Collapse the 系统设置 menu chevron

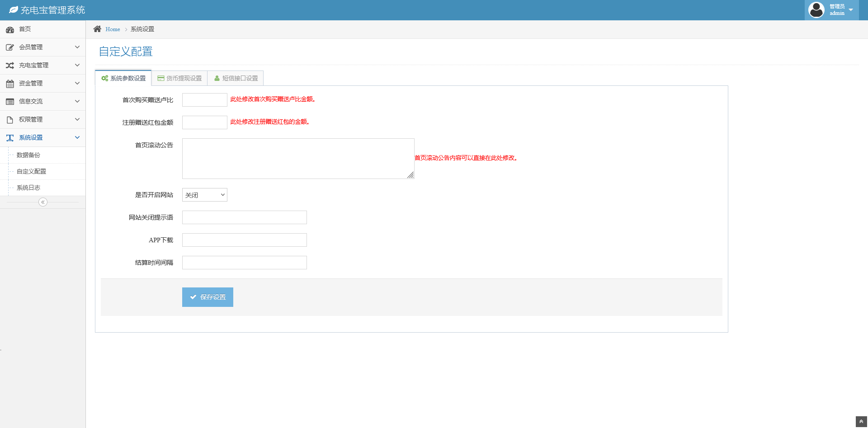[77, 137]
